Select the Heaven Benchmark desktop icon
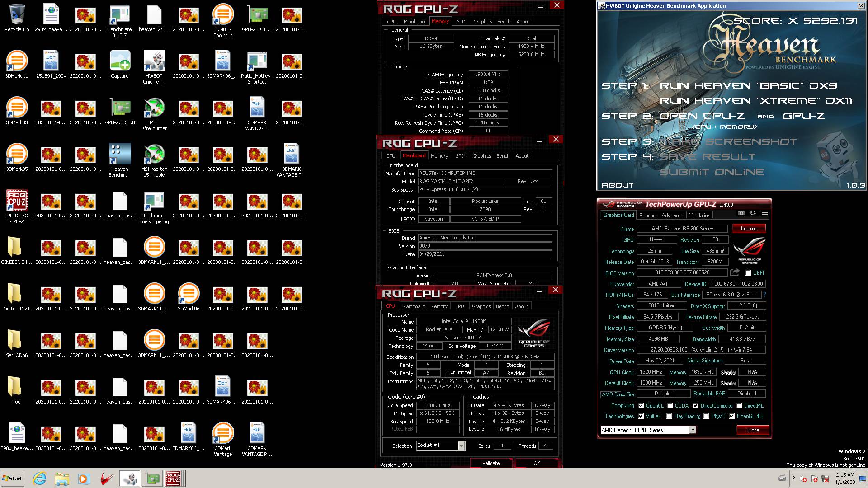868x488 pixels. click(x=120, y=160)
